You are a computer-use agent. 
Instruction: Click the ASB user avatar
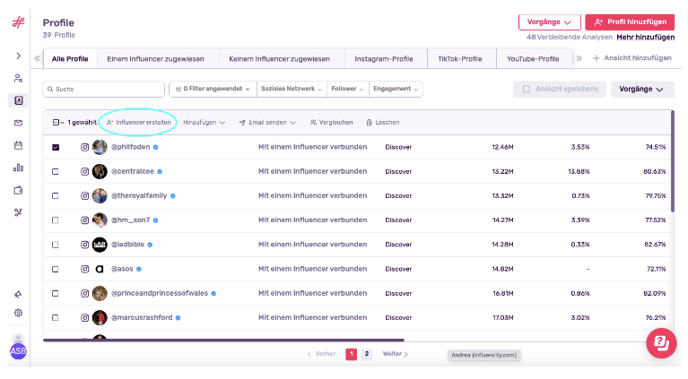tap(18, 351)
